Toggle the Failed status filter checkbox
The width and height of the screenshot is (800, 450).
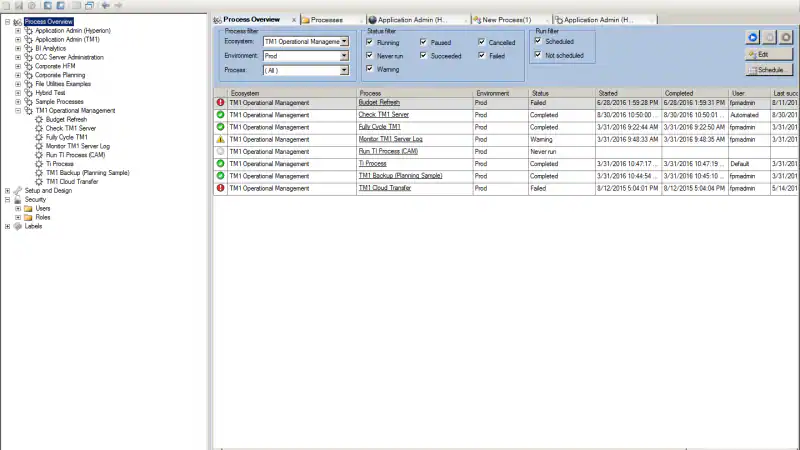pyautogui.click(x=482, y=55)
